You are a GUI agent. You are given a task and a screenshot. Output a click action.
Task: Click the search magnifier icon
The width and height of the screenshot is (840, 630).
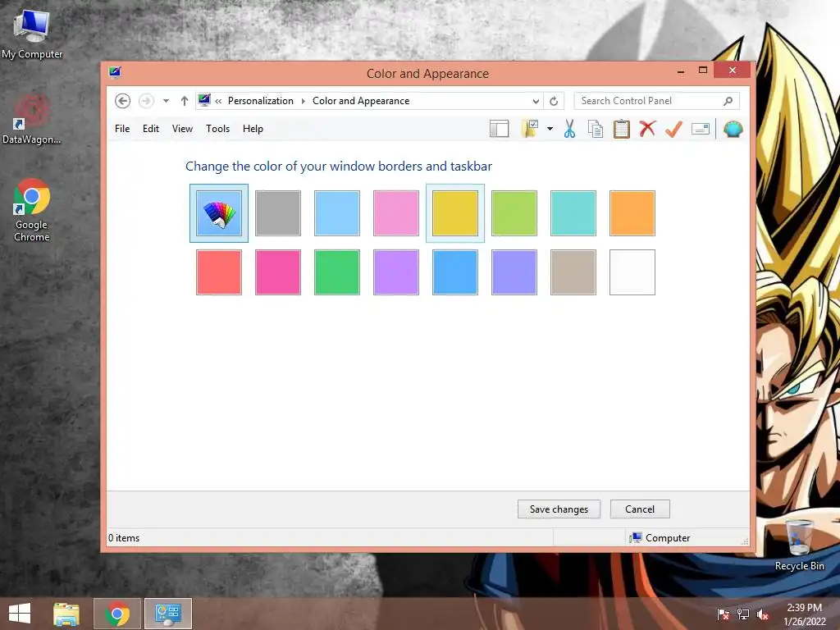[x=728, y=101]
